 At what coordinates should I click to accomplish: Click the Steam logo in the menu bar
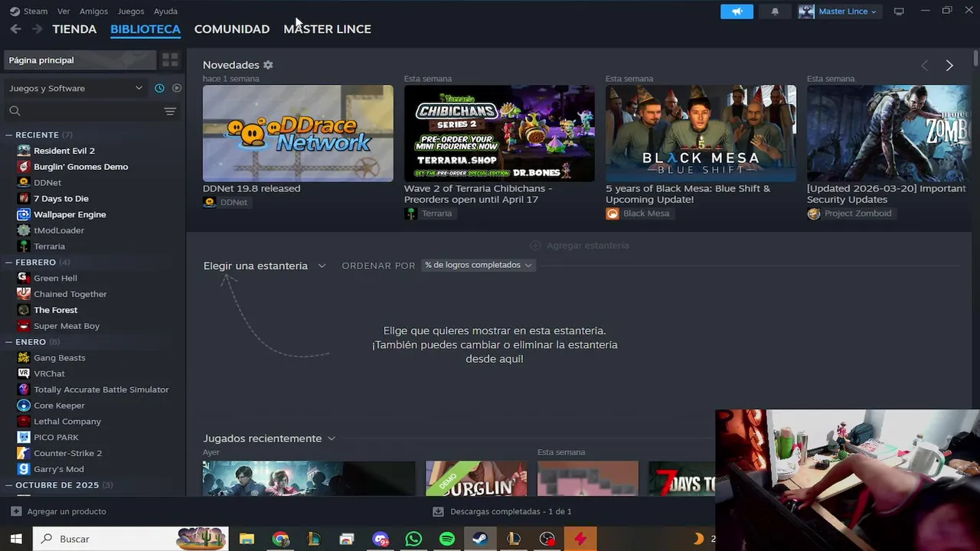tap(15, 11)
